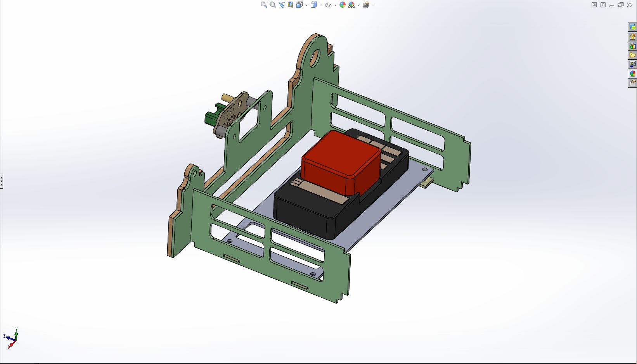Expand the Display Style dropdown arrow

coord(320,5)
